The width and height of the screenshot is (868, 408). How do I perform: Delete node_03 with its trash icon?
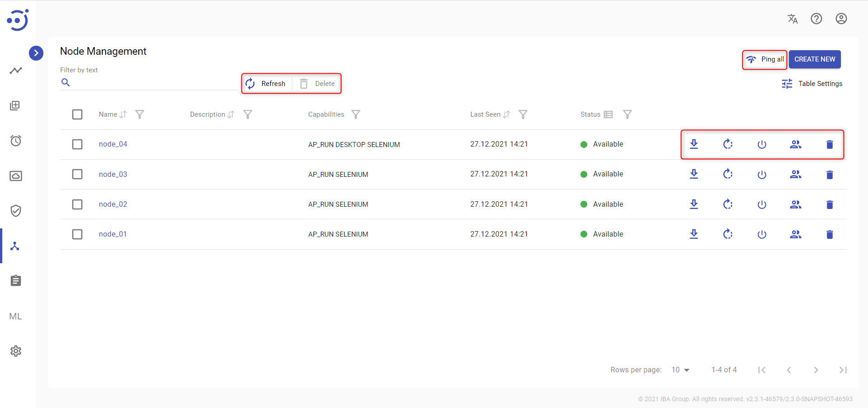click(x=830, y=175)
